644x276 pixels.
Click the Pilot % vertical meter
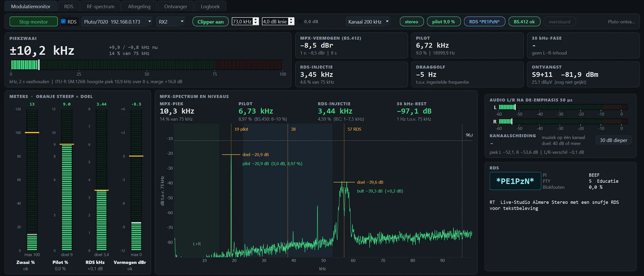point(67,180)
